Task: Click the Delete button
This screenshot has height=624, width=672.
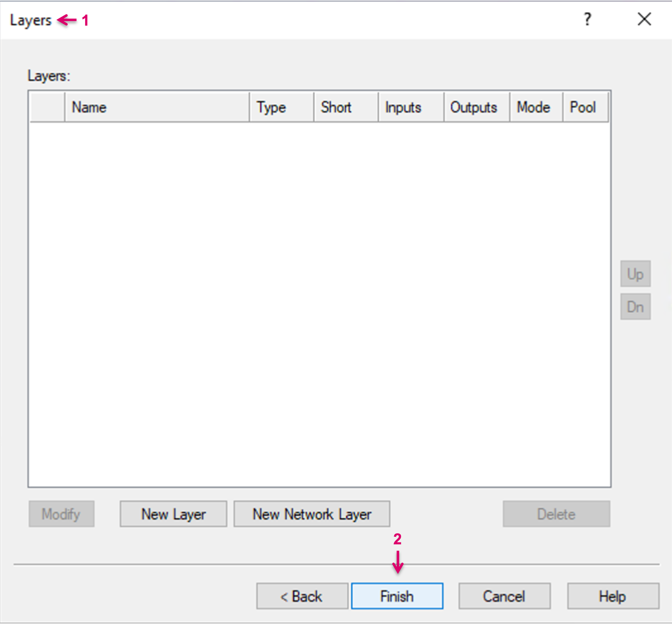Action: click(x=556, y=514)
